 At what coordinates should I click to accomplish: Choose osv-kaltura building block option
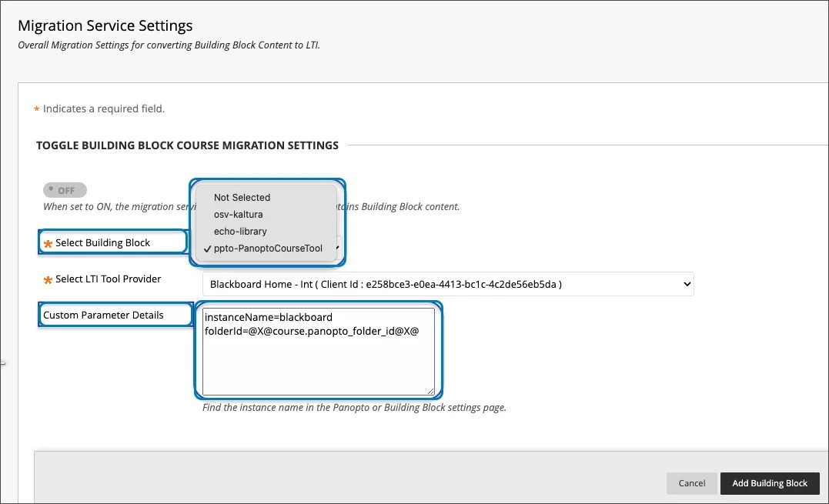(240, 214)
